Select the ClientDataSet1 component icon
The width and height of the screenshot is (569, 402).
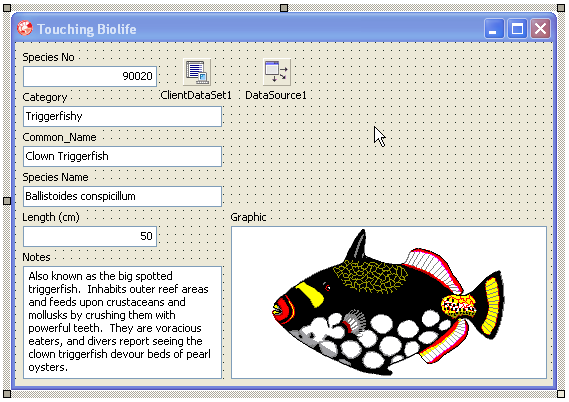click(197, 72)
